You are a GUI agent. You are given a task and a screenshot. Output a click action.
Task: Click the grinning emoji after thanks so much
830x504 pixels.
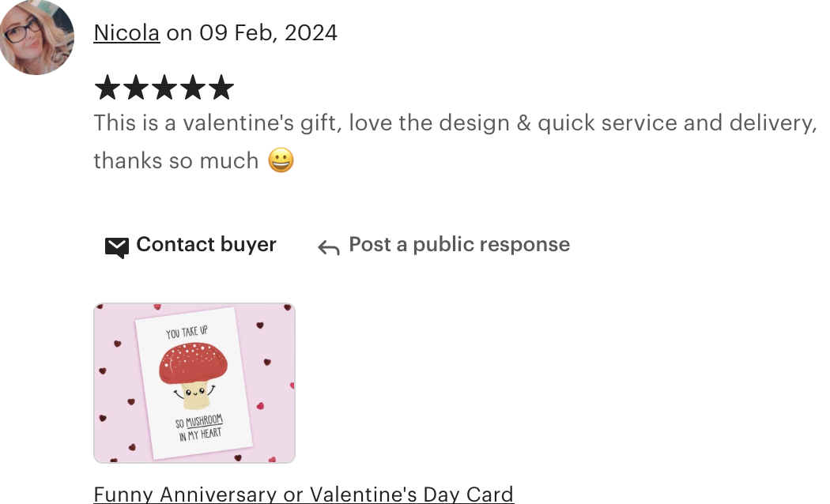(x=281, y=160)
